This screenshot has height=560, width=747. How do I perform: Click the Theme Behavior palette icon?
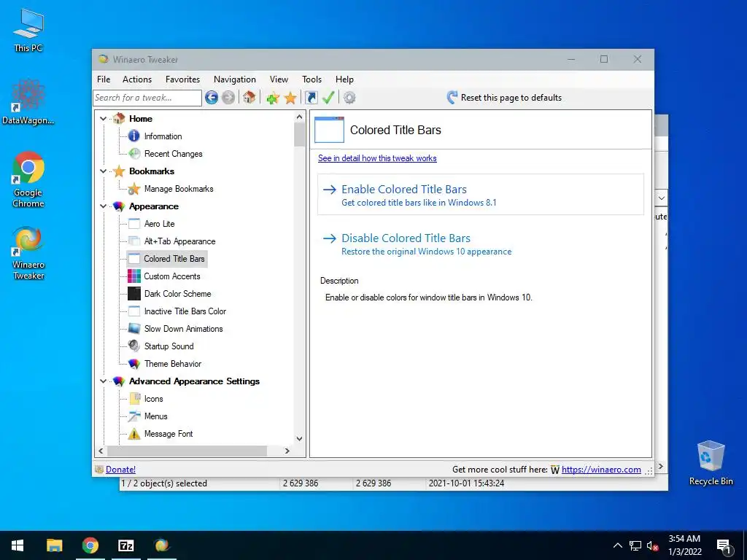[134, 364]
